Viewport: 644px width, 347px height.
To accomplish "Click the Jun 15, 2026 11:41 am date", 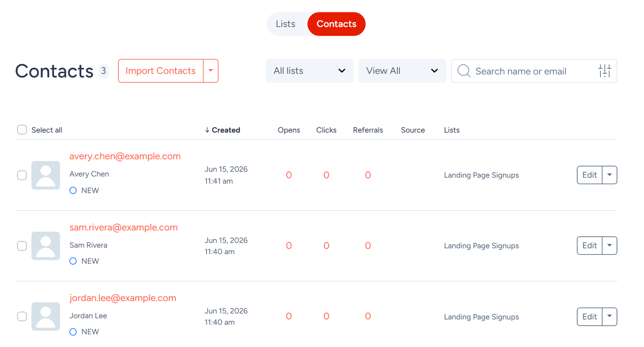I will (x=226, y=175).
